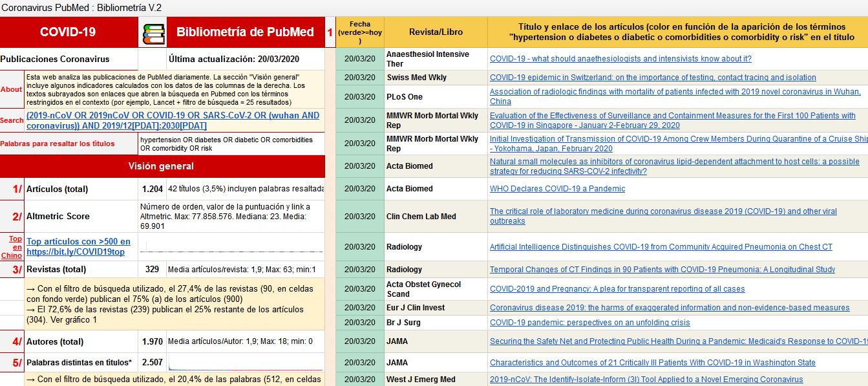Click the red 'Visión general' section header

(x=162, y=166)
